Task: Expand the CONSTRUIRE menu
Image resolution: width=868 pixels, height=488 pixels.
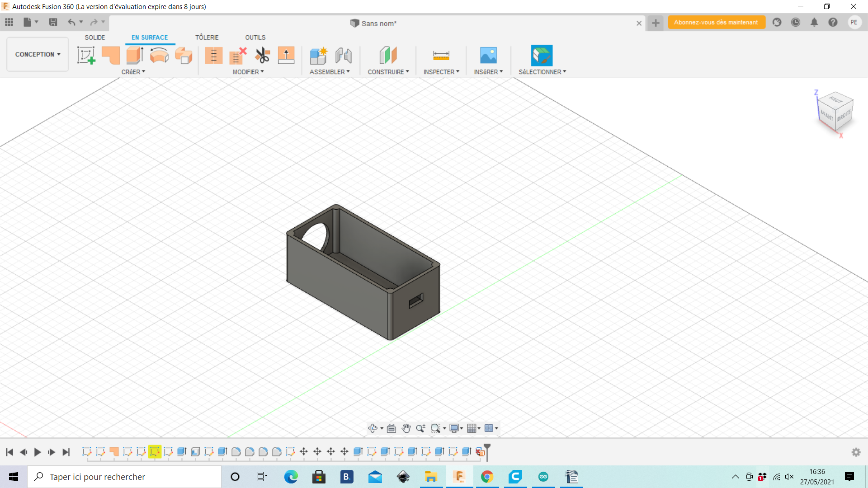Action: (388, 72)
